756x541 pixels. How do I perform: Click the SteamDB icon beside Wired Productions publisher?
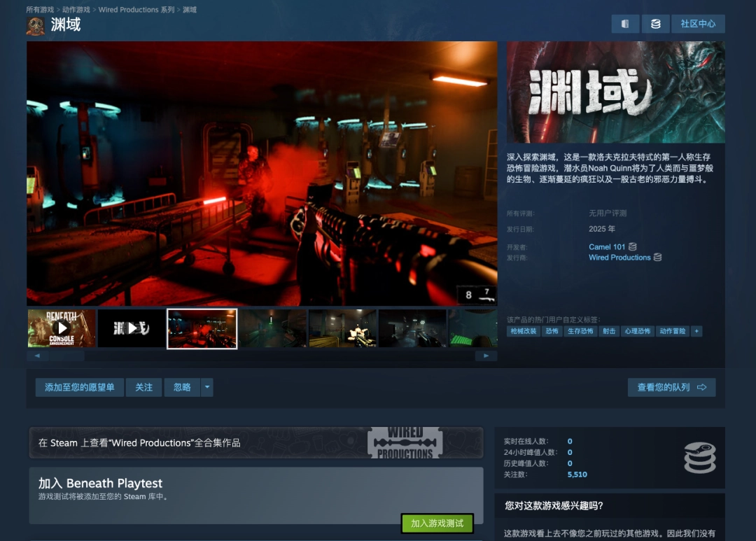pos(657,258)
